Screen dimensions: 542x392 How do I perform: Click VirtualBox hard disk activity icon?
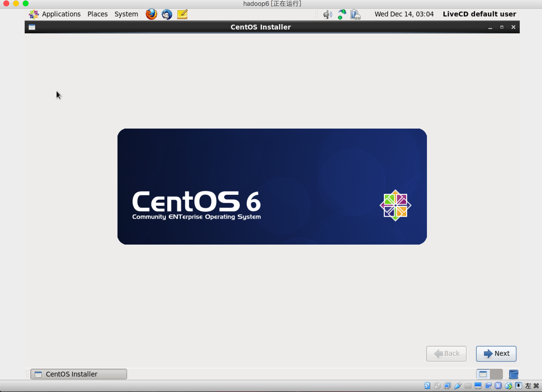(x=427, y=385)
